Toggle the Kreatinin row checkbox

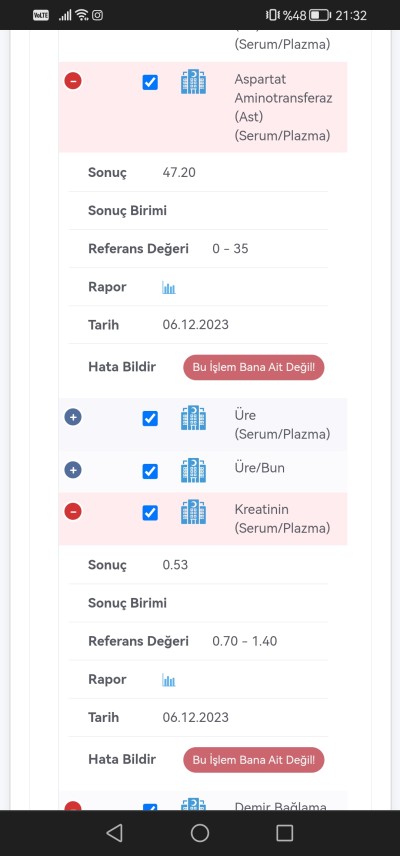click(150, 513)
